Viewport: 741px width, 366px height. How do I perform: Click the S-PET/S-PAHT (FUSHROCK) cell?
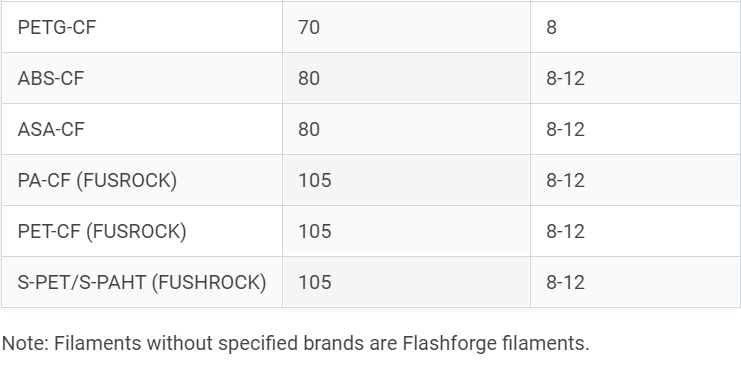point(142,282)
